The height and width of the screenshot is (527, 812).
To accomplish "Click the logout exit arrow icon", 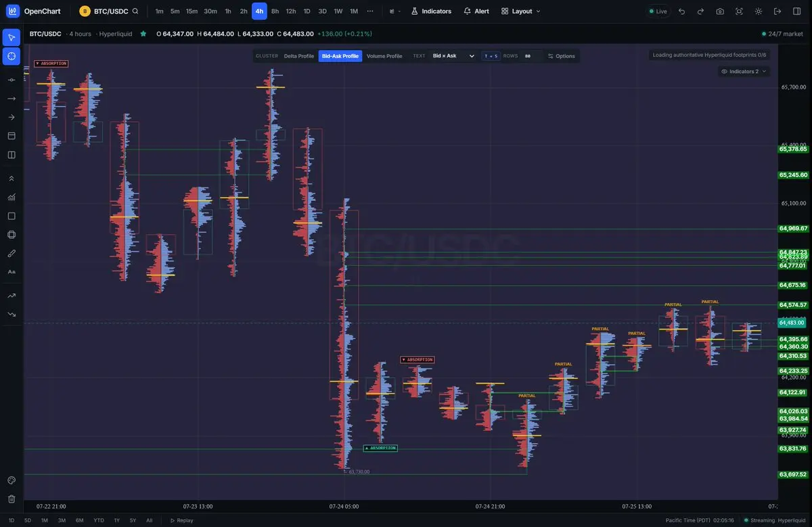I will pos(777,11).
